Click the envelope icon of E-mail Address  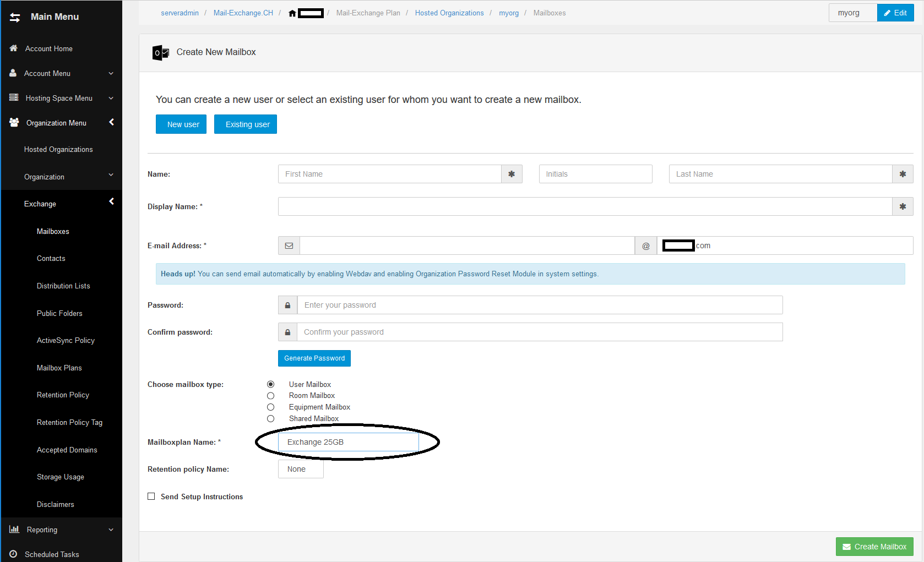[289, 245]
